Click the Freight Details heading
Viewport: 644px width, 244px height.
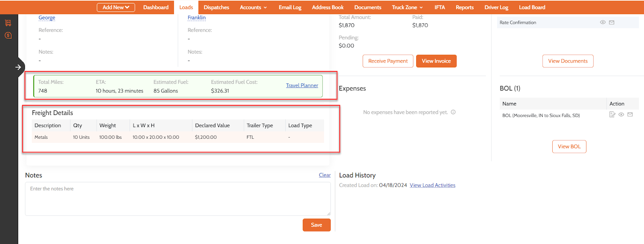click(x=52, y=113)
